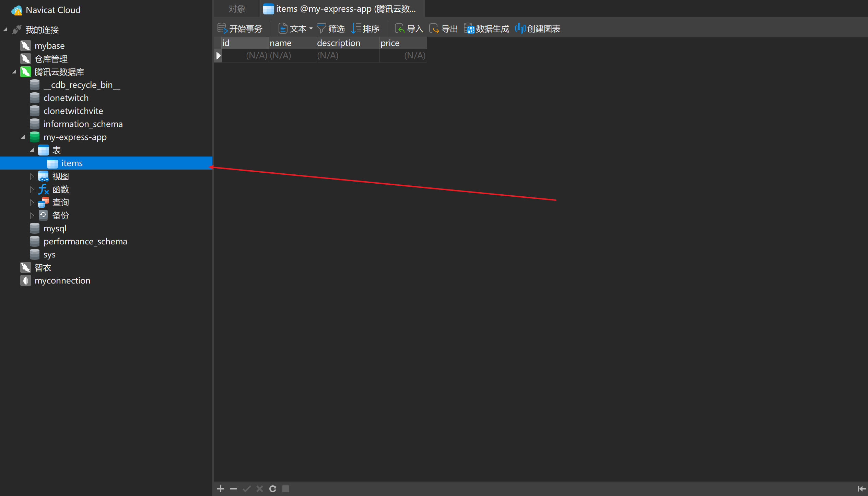This screenshot has width=868, height=496.
Task: Expand the Views (视图) tree node
Action: click(x=32, y=176)
